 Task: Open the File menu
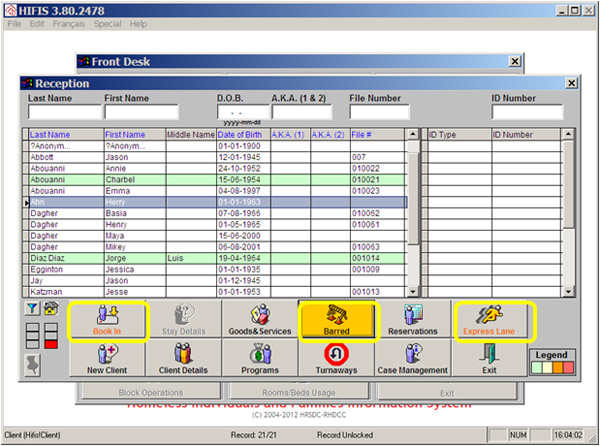pyautogui.click(x=14, y=23)
